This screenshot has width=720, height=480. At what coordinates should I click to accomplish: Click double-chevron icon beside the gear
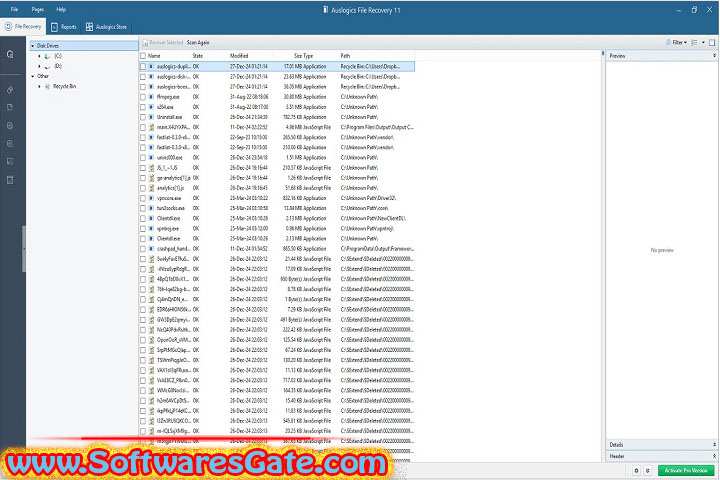click(x=647, y=470)
